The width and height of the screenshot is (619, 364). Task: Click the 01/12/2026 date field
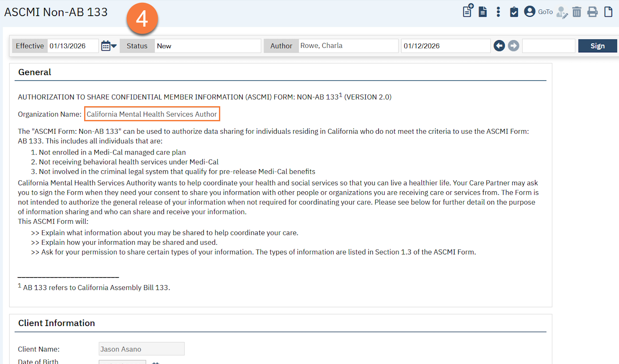pyautogui.click(x=445, y=46)
